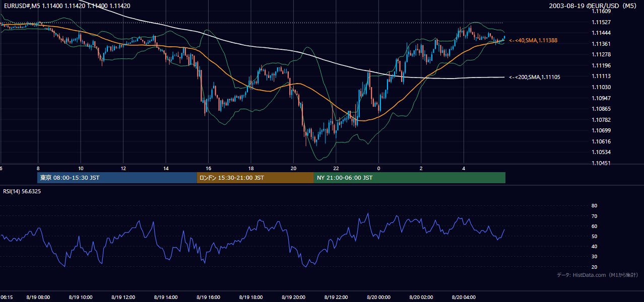This screenshot has width=644, height=302.
Task: Click RSI scale value 50
Action: point(594,236)
